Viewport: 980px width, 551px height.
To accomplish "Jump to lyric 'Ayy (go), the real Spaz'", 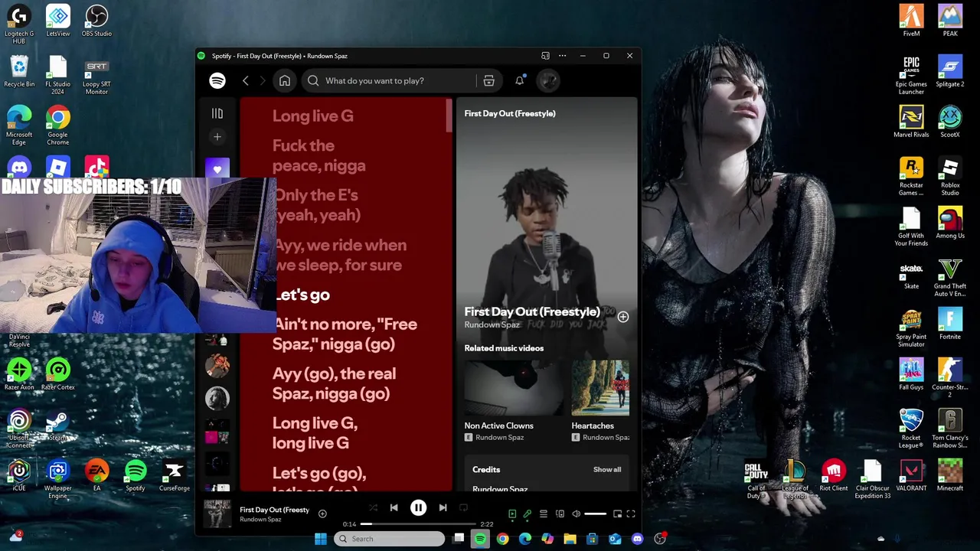I will pos(334,383).
